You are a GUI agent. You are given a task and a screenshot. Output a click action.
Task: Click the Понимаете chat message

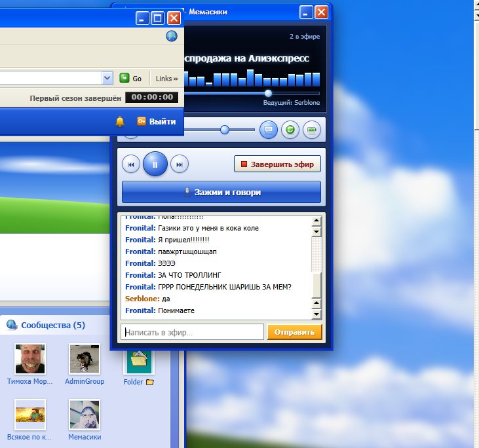pyautogui.click(x=176, y=310)
